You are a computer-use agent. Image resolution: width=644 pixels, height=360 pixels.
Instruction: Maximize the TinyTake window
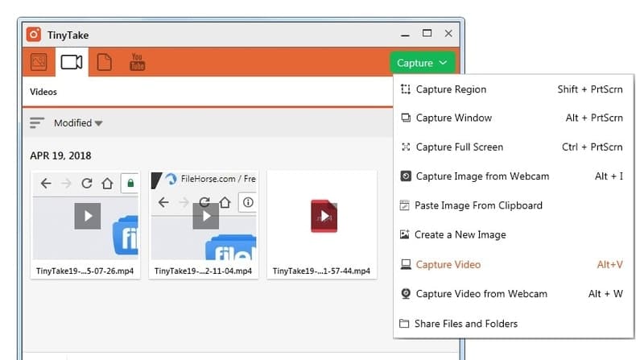pos(427,33)
